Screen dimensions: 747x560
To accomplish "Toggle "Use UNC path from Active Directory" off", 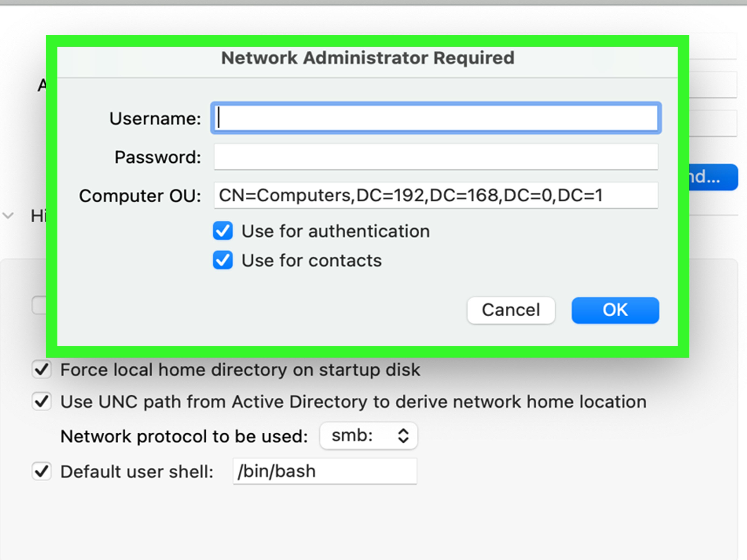I will (41, 401).
